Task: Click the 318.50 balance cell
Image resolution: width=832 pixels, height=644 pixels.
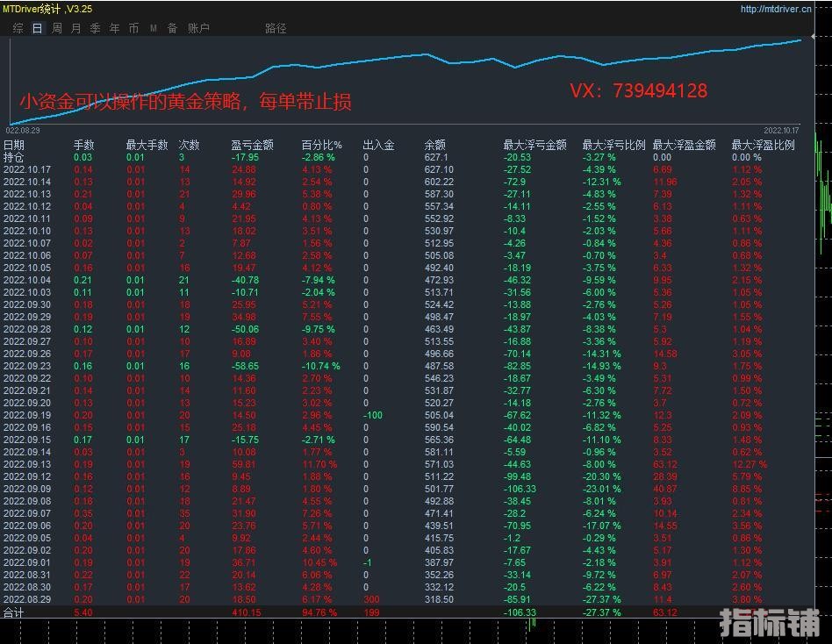Action: pyautogui.click(x=439, y=599)
